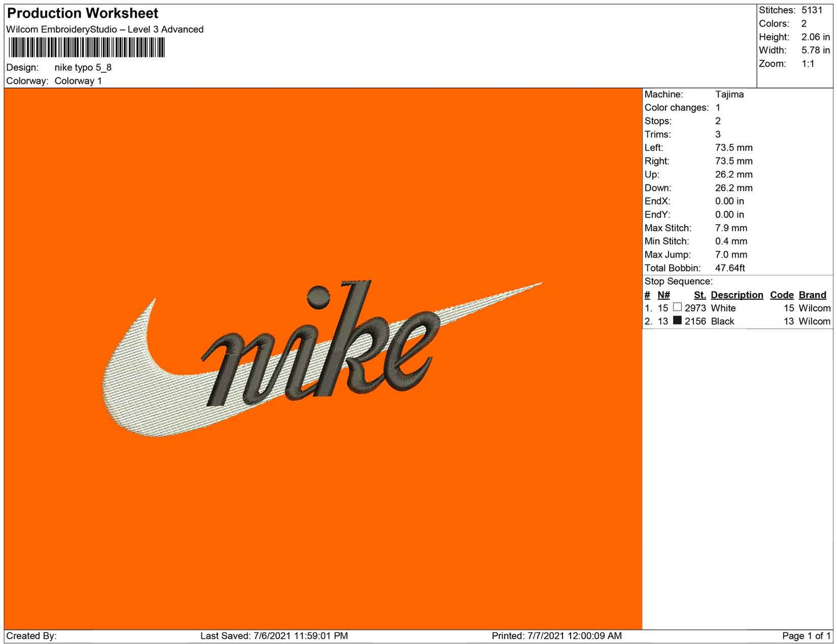
Task: Click the "Color changes:" label
Action: [x=677, y=108]
